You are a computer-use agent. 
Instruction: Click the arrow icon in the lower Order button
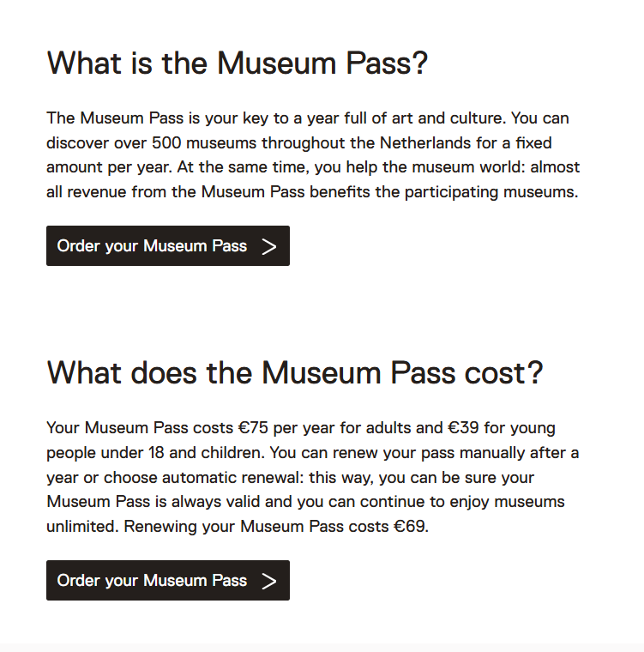(x=269, y=581)
